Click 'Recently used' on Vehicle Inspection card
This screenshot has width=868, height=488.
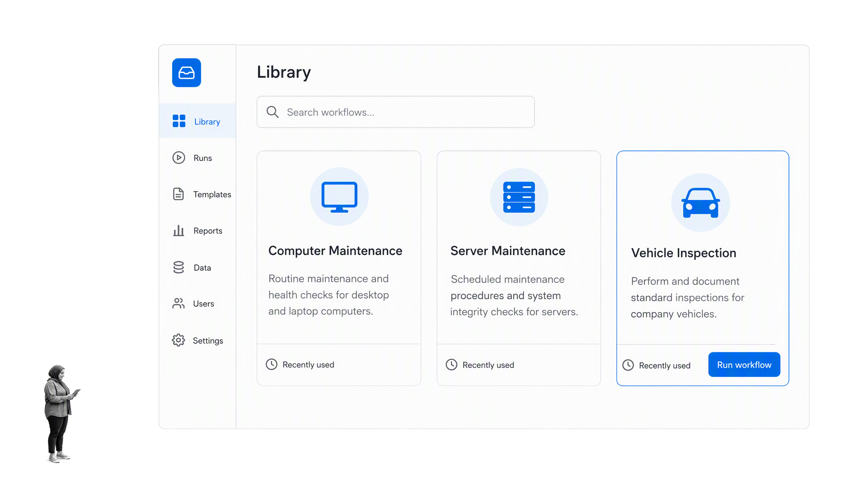(x=665, y=366)
